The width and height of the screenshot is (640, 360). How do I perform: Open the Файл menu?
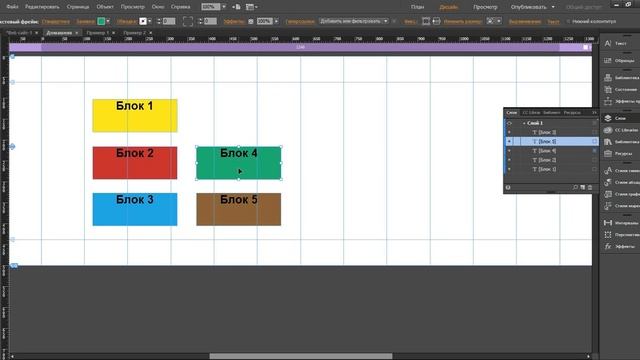[12, 7]
